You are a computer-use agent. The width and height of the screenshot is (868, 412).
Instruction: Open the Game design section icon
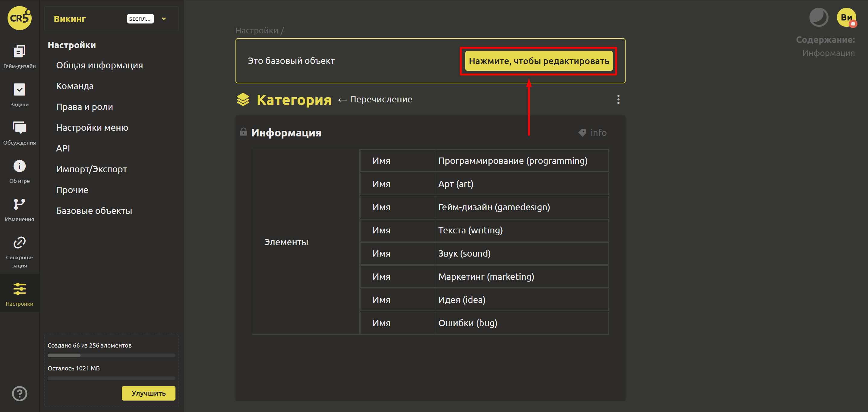coord(20,51)
